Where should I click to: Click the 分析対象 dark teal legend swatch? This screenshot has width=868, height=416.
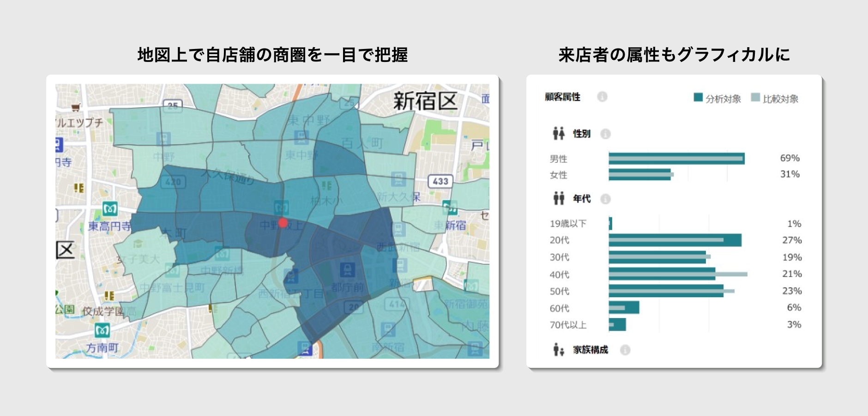tap(698, 97)
